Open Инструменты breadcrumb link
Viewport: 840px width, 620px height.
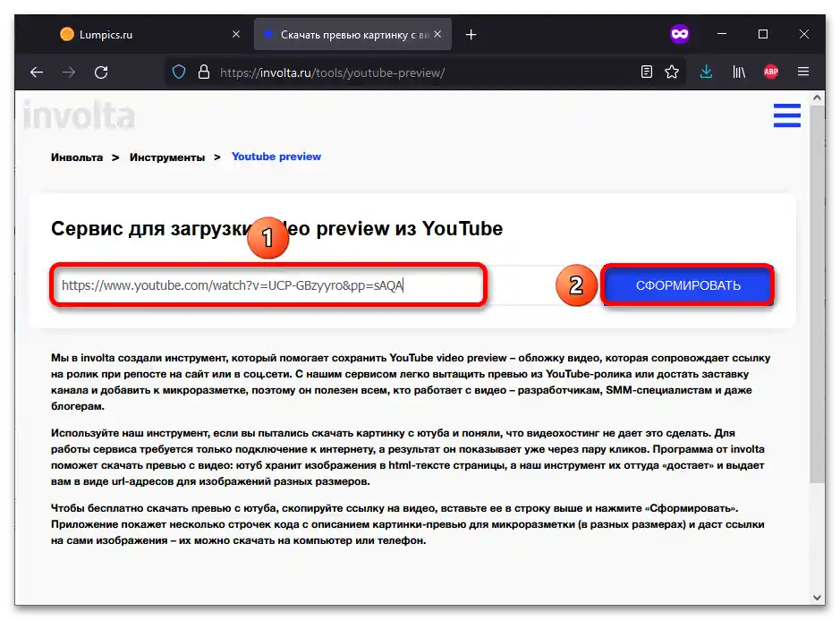[167, 157]
